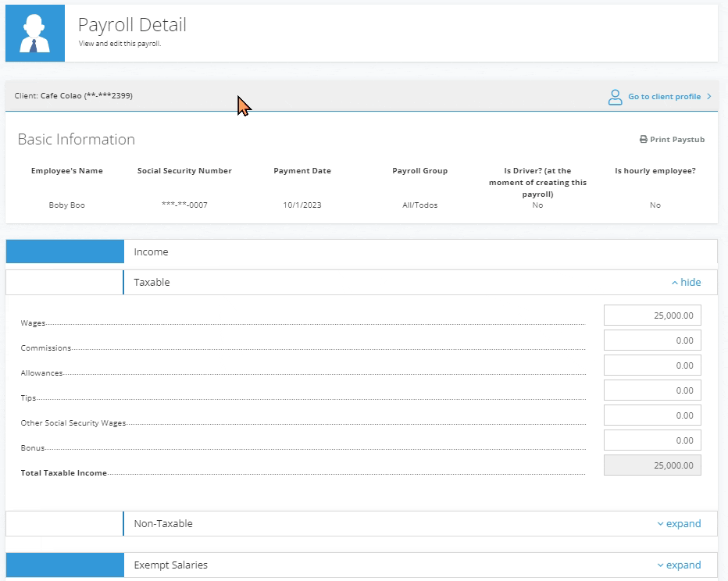The height and width of the screenshot is (581, 728).
Task: Edit the Tips amount field
Action: click(652, 390)
